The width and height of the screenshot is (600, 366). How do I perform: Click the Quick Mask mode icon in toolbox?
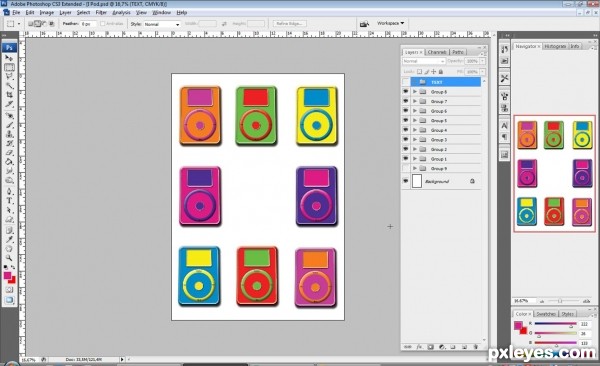9,290
